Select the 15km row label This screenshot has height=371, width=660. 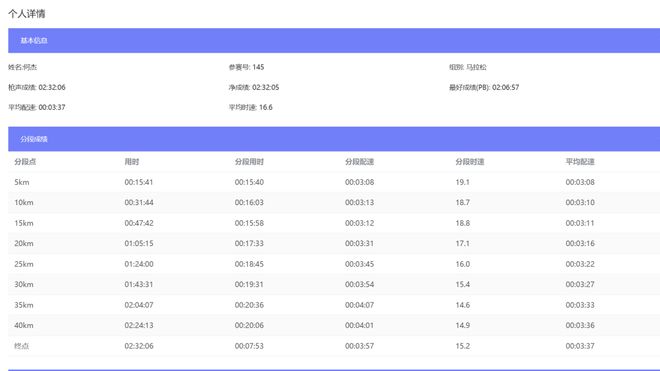pos(24,223)
